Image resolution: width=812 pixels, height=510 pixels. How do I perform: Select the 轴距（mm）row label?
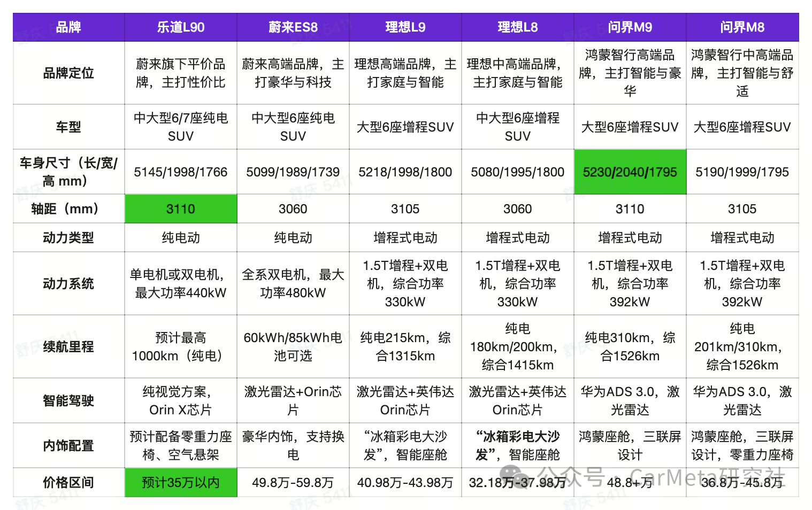[68, 209]
